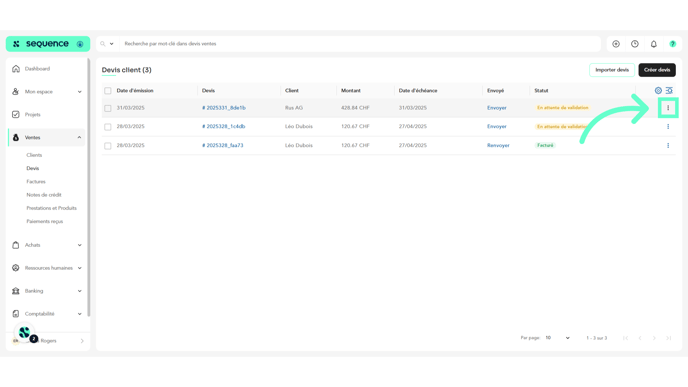Click the Achats shopping bag icon

pos(16,245)
